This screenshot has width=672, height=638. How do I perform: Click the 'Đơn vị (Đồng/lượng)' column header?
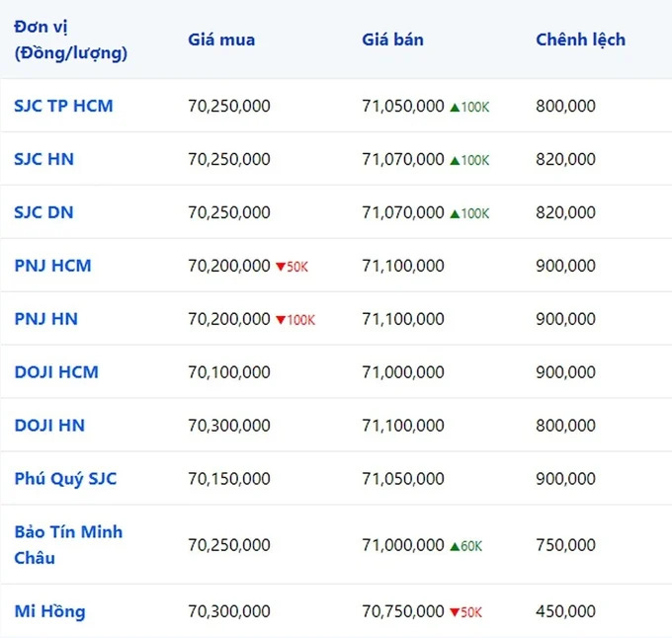click(x=71, y=40)
